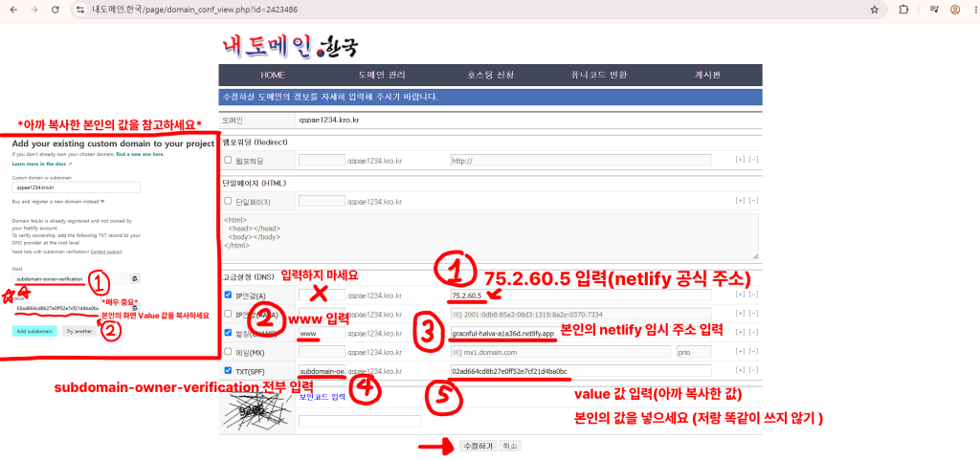The width and height of the screenshot is (980, 460).
Task: Click the 보안코드 captcha input field
Action: [360, 422]
